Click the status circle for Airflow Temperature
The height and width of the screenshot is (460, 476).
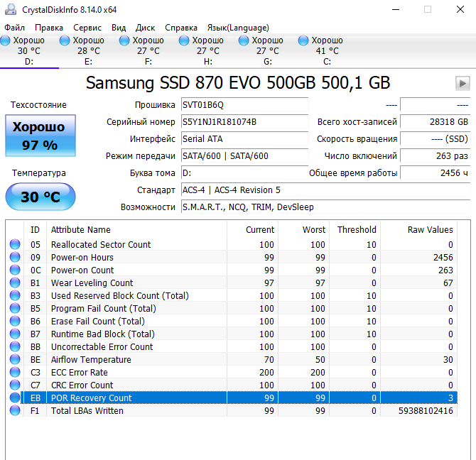(x=15, y=359)
